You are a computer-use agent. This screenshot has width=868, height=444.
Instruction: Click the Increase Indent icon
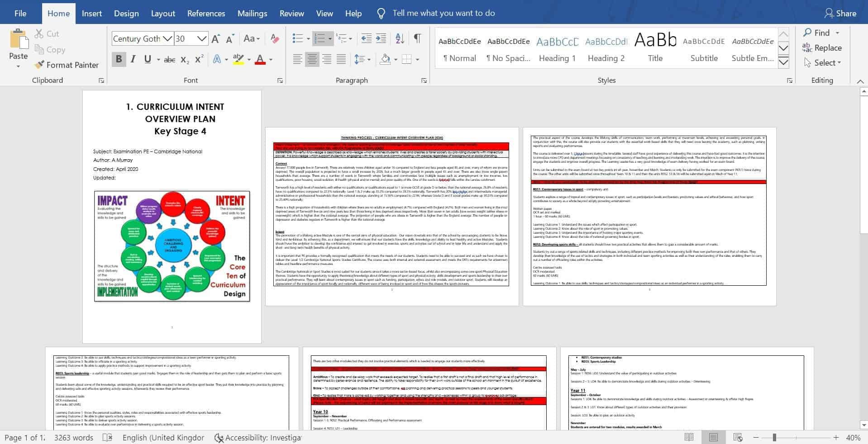coord(381,38)
